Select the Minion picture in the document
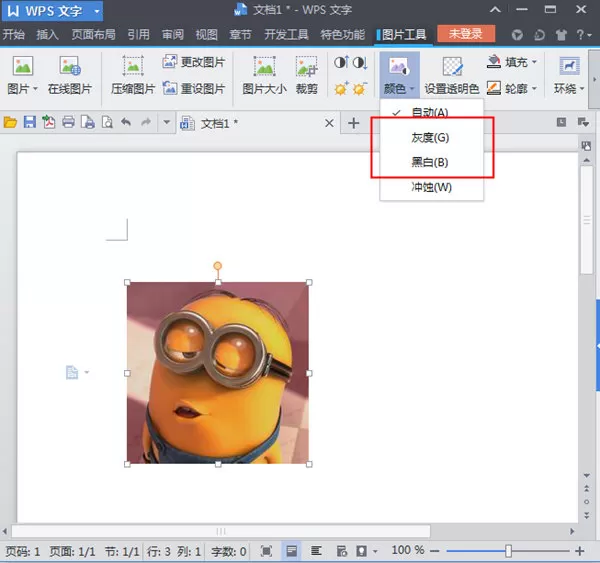This screenshot has width=600, height=563. [218, 373]
